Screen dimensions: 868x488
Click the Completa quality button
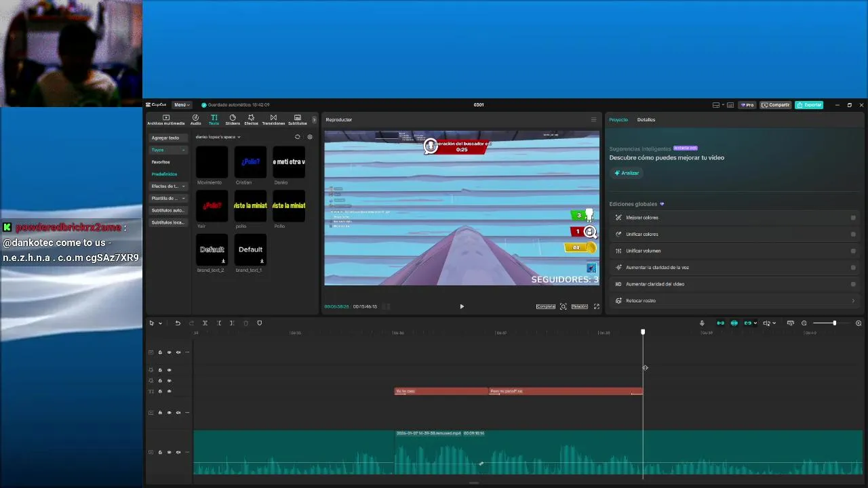click(x=546, y=306)
